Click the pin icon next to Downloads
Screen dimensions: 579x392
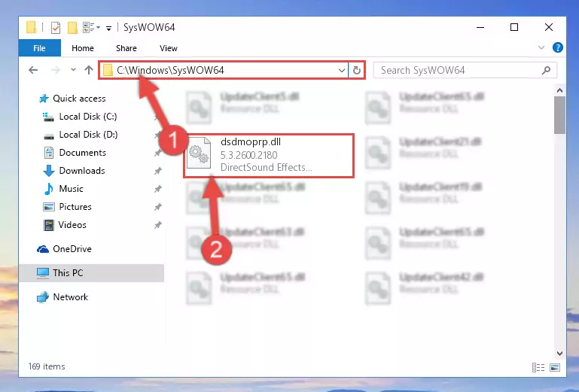coord(158,171)
